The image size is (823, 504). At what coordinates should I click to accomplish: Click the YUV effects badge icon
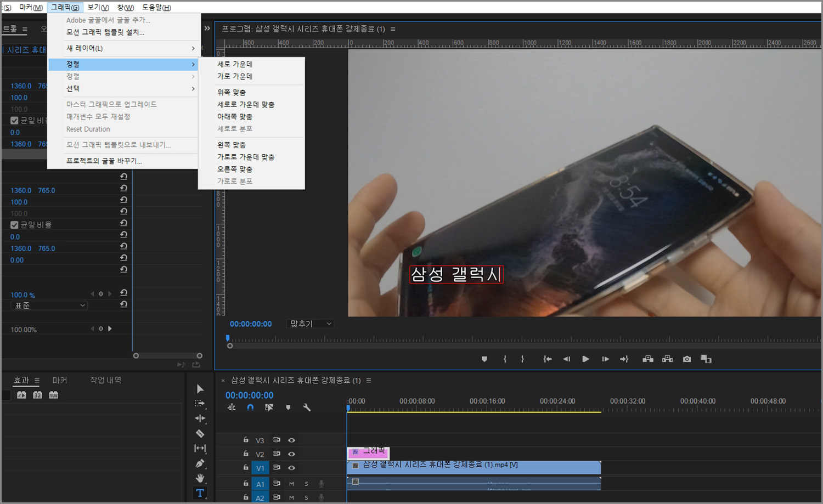[x=54, y=395]
